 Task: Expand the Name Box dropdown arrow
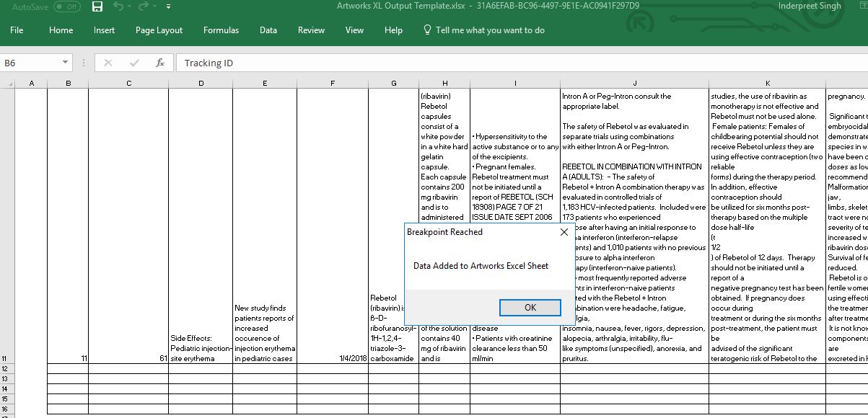[65, 63]
